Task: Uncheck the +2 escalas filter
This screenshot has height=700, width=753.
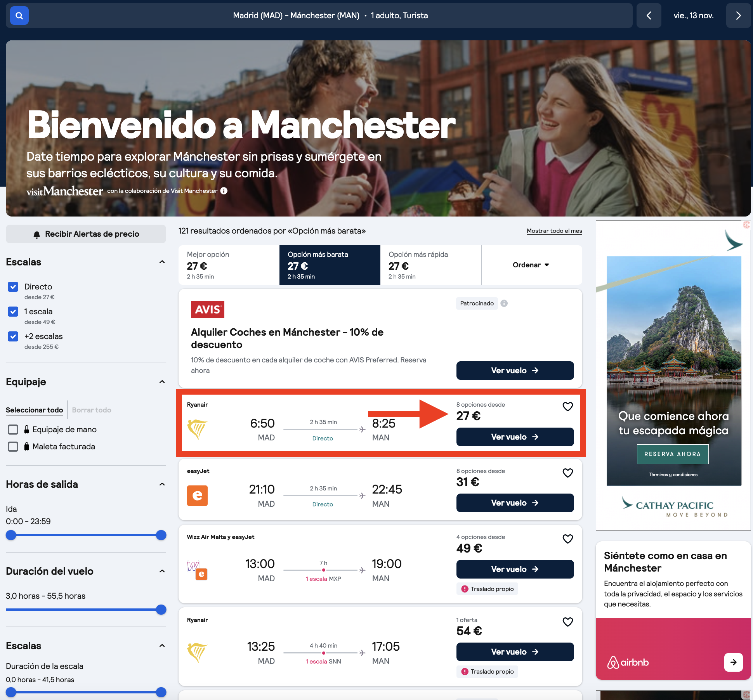Action: point(13,336)
